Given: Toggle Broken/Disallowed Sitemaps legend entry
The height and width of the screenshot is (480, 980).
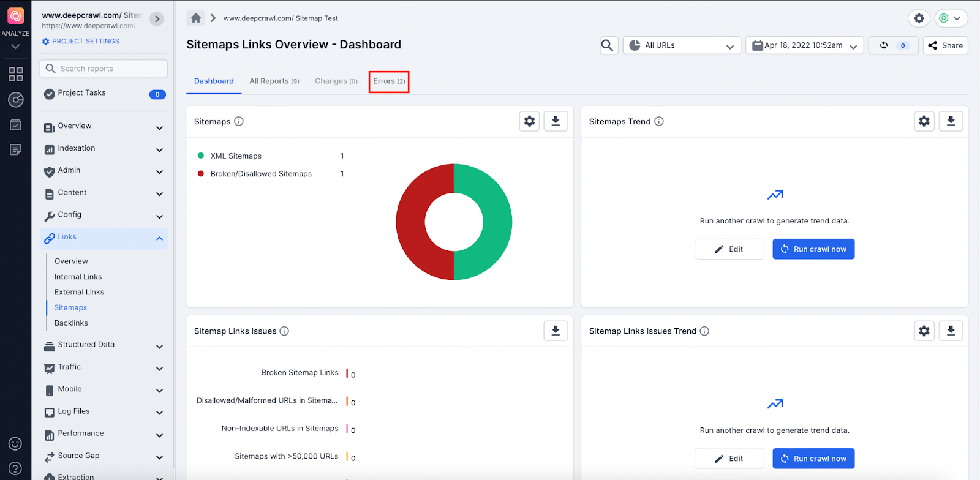Looking at the screenshot, I should pos(260,174).
